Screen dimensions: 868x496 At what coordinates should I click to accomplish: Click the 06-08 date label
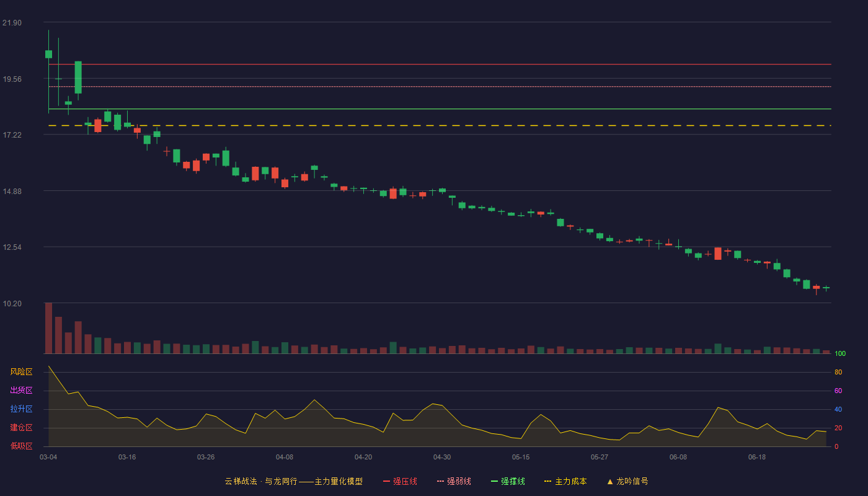[x=678, y=457]
